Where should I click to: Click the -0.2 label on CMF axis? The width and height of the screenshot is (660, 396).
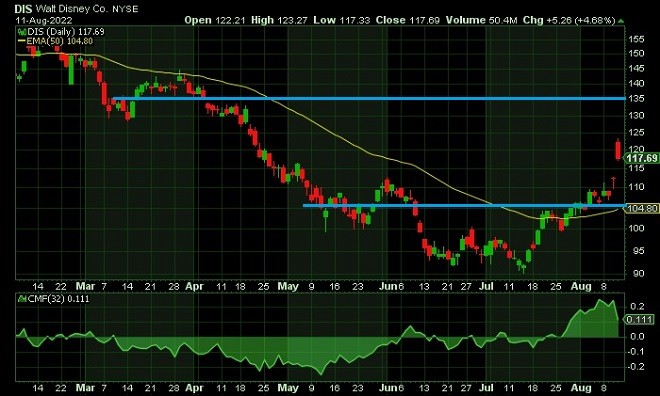[x=636, y=367]
